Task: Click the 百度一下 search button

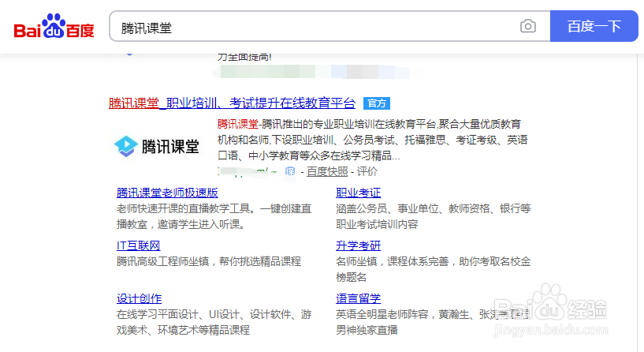Action: click(x=594, y=26)
